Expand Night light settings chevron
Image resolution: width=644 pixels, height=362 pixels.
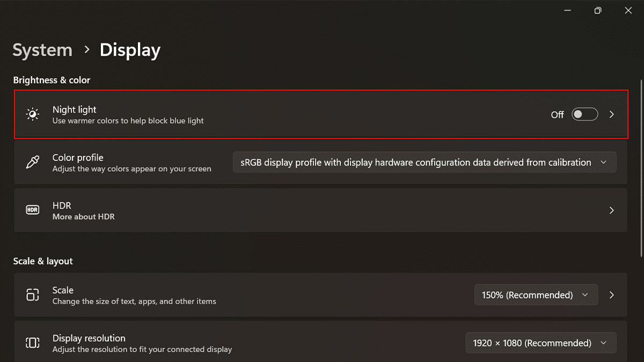tap(612, 114)
